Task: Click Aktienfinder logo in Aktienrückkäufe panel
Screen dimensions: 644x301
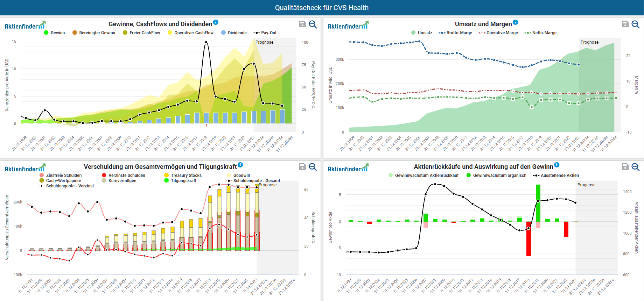Action: coord(348,168)
